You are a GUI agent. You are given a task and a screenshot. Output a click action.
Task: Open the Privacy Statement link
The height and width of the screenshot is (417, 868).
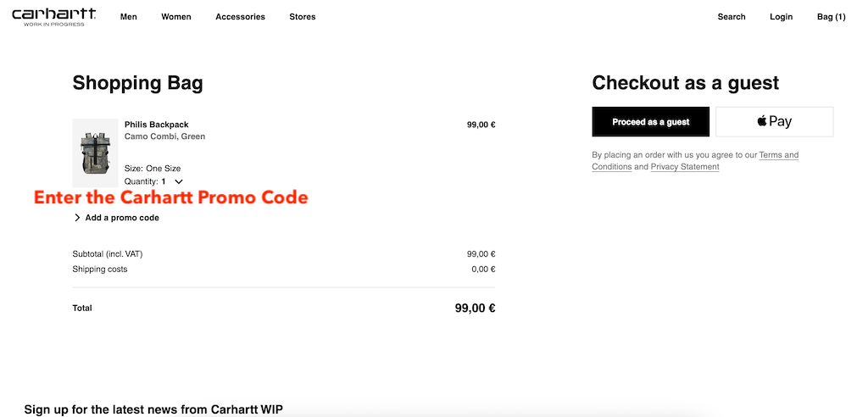coord(685,167)
